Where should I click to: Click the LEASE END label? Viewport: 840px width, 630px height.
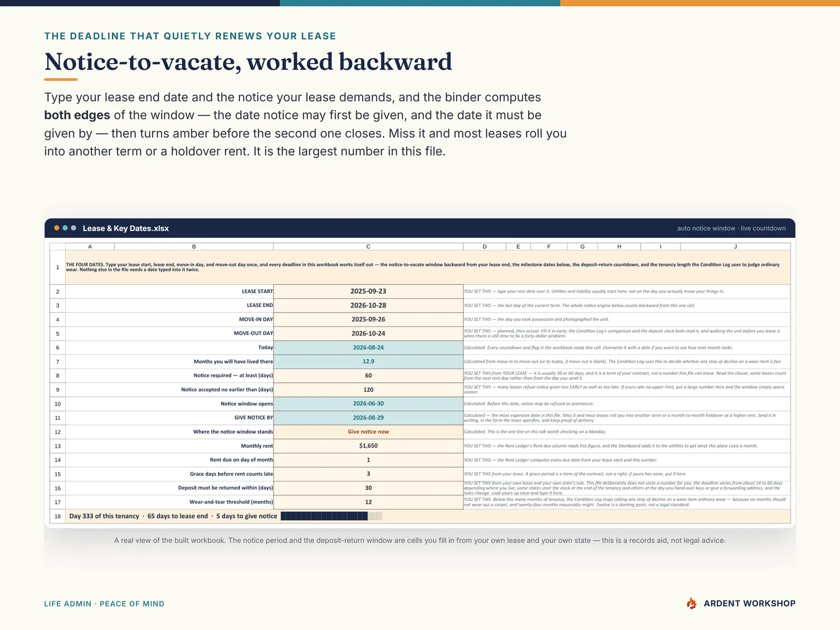pos(260,306)
